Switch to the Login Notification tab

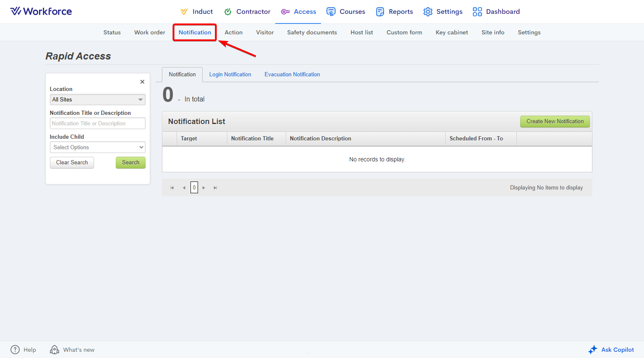pyautogui.click(x=230, y=75)
